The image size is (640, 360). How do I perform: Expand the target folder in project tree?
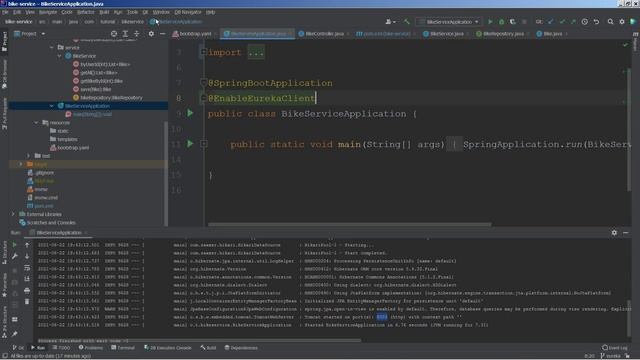[21, 164]
